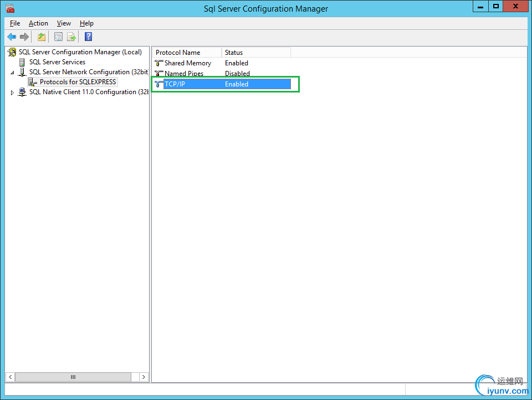Click the Export List toolbar icon
This screenshot has height=400, width=532.
tap(71, 37)
